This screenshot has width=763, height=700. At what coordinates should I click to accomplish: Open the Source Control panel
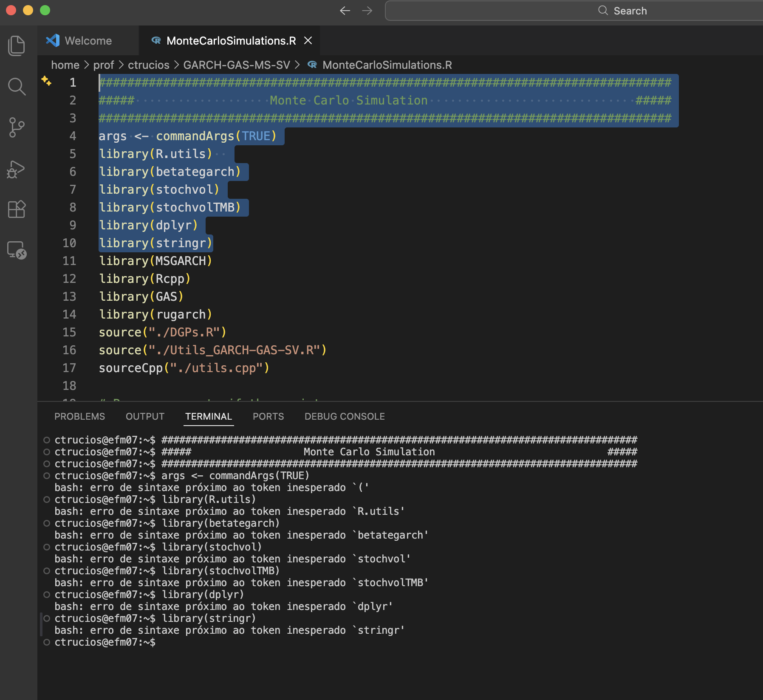pyautogui.click(x=17, y=126)
